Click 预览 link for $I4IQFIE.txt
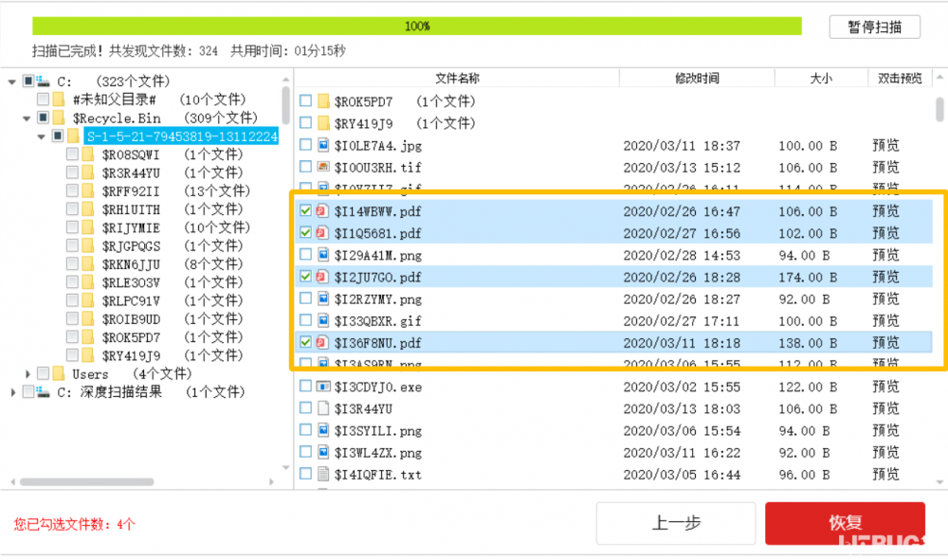This screenshot has width=948, height=560. [x=885, y=474]
